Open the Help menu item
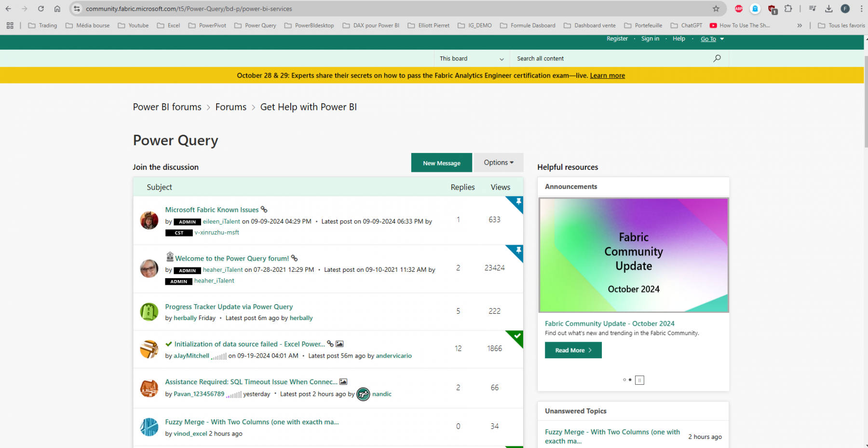The height and width of the screenshot is (448, 868). click(679, 39)
